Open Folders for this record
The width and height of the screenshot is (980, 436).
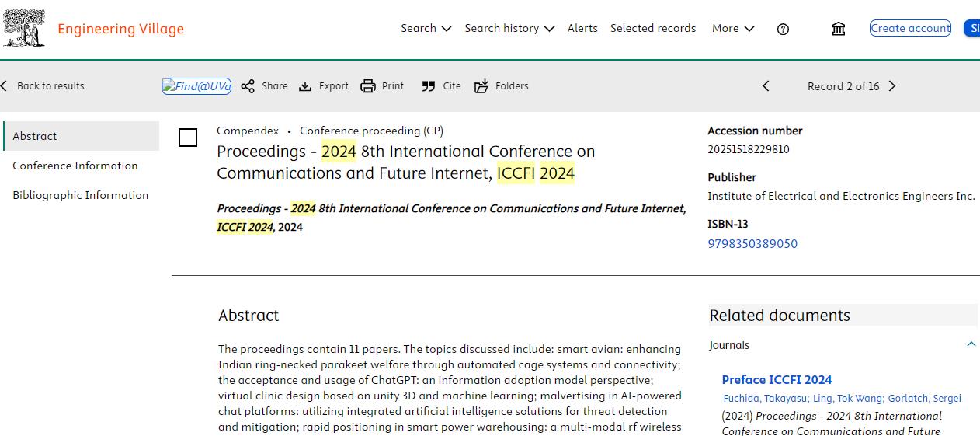pos(501,86)
